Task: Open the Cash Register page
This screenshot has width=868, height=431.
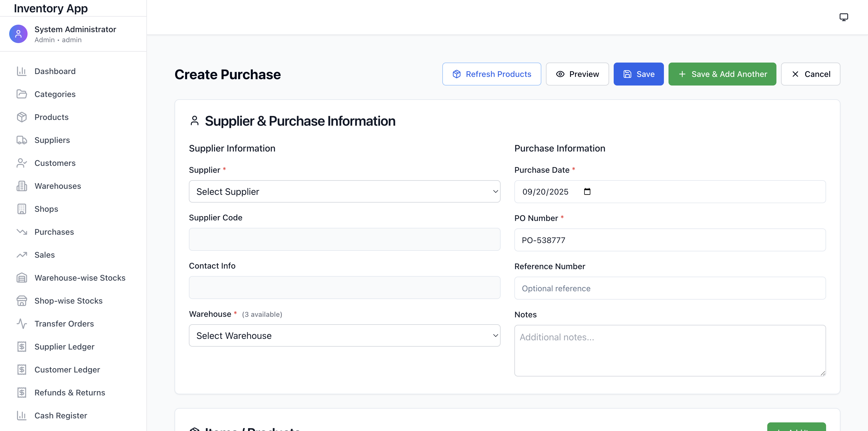Action: [x=61, y=415]
